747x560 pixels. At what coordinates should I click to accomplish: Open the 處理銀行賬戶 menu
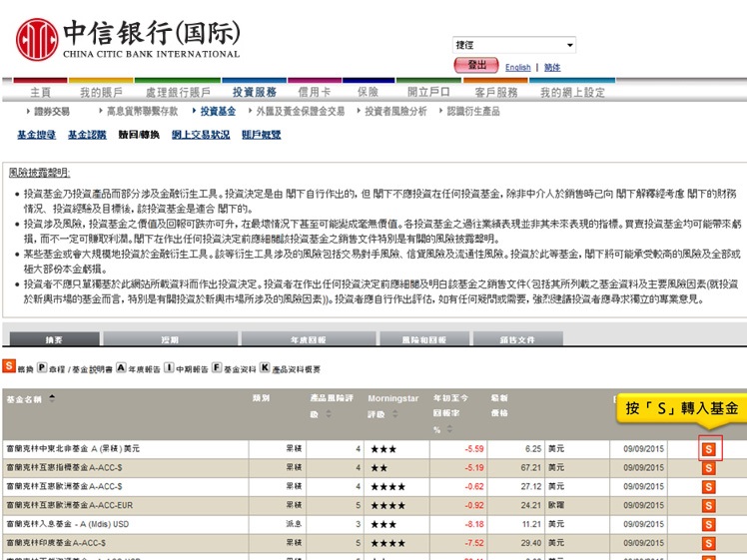point(178,93)
